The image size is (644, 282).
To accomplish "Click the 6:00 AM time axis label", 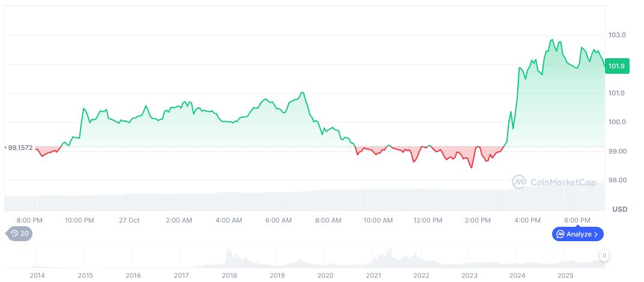I will pos(278,220).
